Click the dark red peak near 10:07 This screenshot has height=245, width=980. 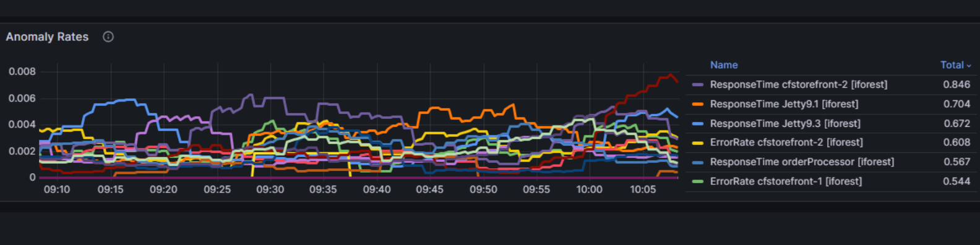(x=670, y=75)
